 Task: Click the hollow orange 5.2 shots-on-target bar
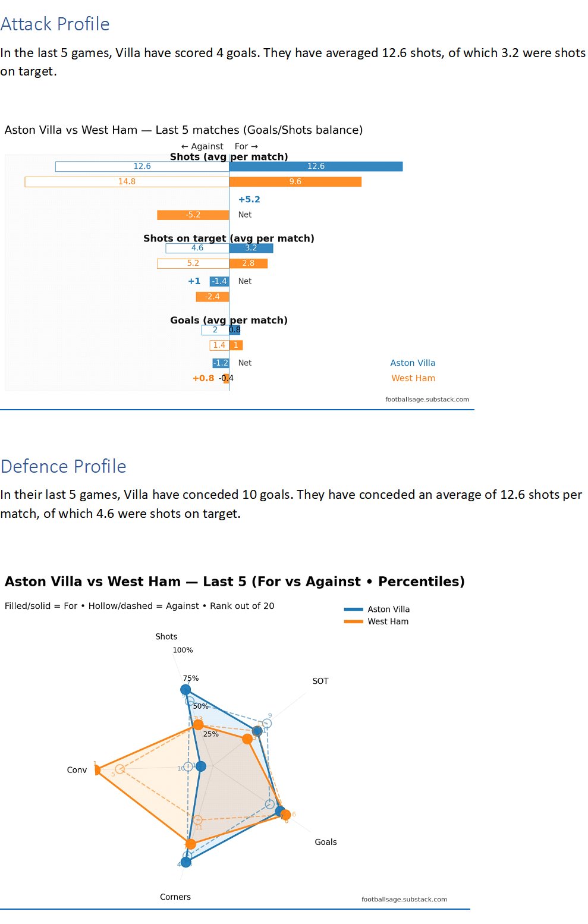[x=193, y=263]
